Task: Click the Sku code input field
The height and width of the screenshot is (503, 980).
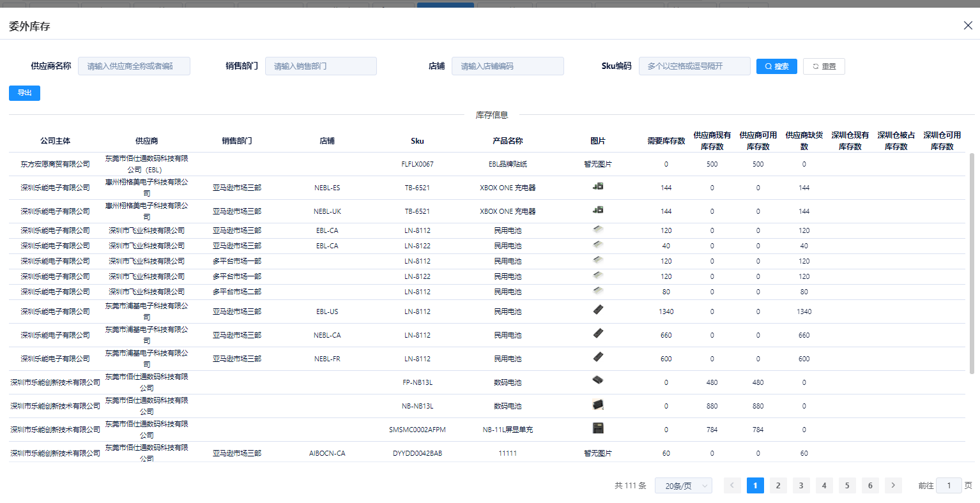Action: point(694,66)
